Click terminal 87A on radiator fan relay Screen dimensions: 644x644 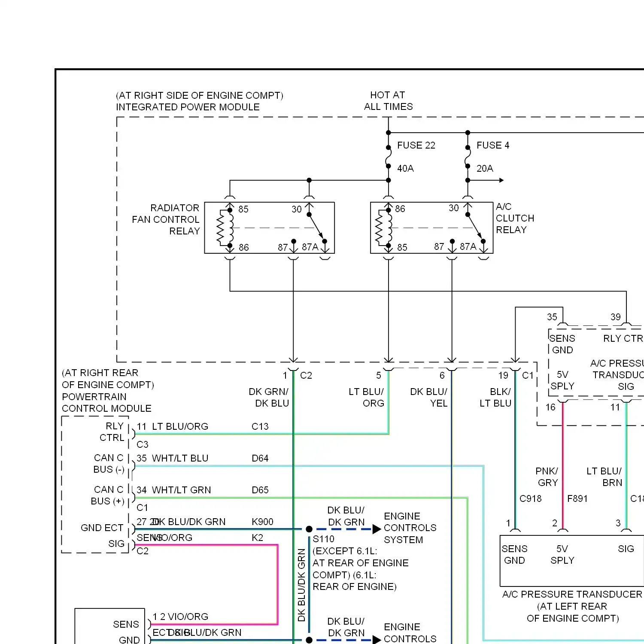[310, 247]
